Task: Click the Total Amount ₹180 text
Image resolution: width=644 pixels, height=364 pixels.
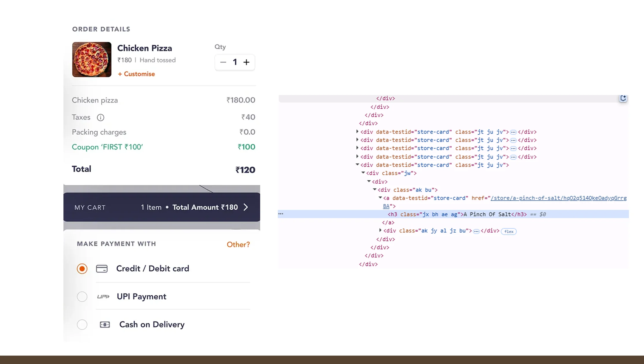Action: pos(205,207)
